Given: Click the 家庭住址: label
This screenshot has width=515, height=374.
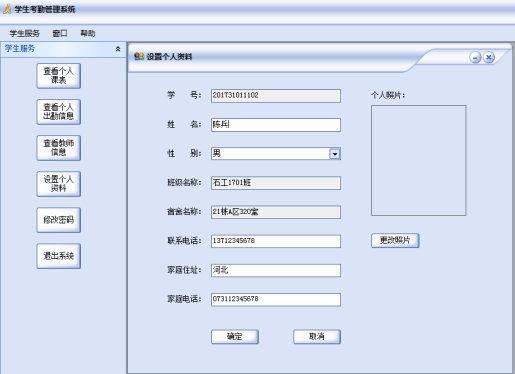Looking at the screenshot, I should pos(184,270).
